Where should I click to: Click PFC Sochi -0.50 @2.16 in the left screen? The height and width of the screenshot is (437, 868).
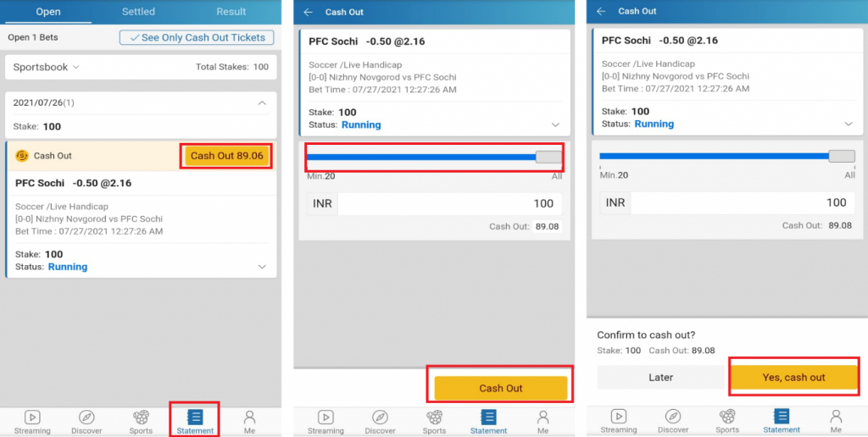(x=74, y=183)
